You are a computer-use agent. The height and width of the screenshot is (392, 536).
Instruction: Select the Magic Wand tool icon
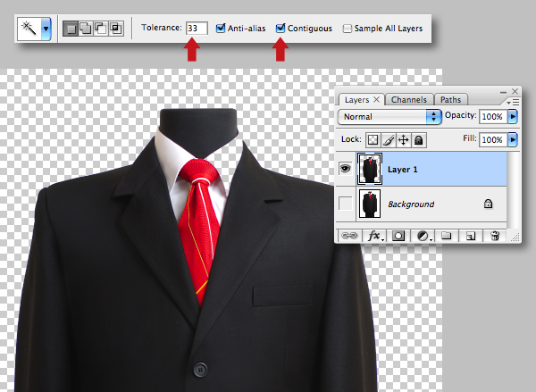tap(29, 29)
